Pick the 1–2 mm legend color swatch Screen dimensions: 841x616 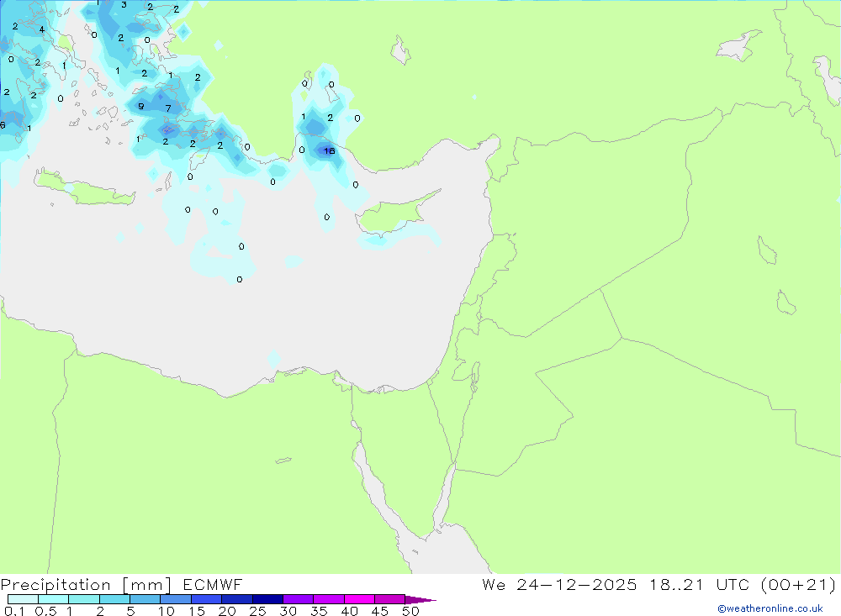coord(83,599)
